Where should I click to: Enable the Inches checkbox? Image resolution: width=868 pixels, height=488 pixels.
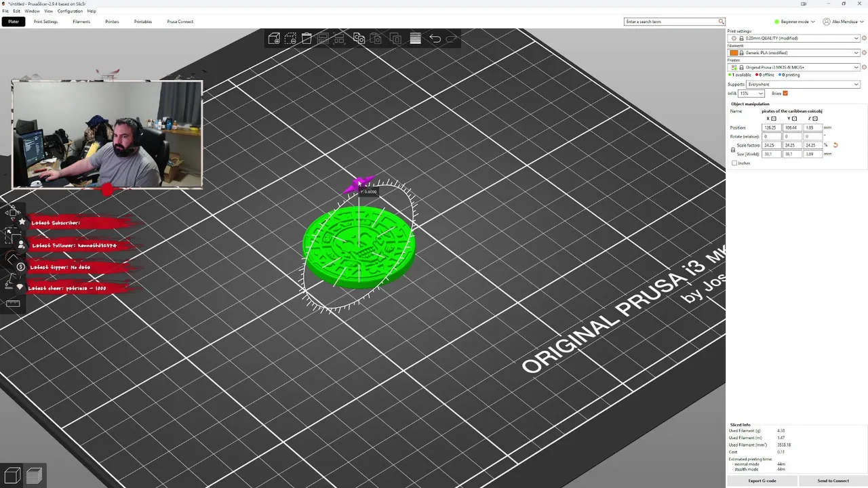point(734,163)
